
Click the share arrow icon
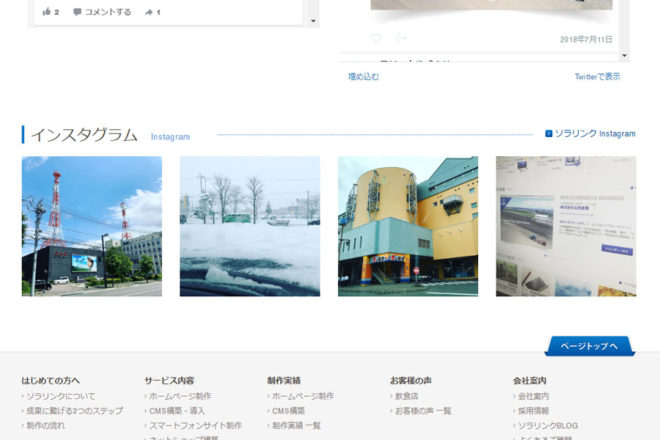tap(149, 12)
